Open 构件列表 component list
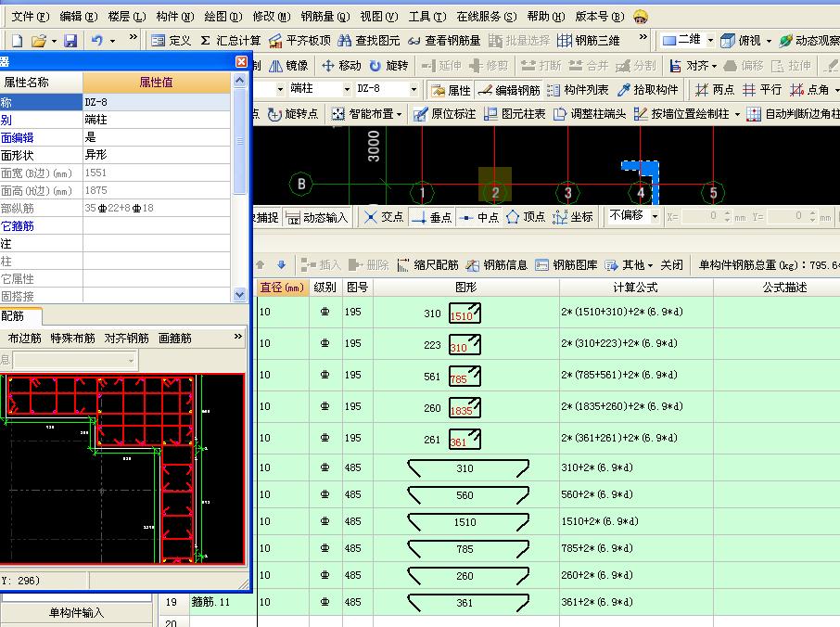840x627 pixels. (x=578, y=89)
